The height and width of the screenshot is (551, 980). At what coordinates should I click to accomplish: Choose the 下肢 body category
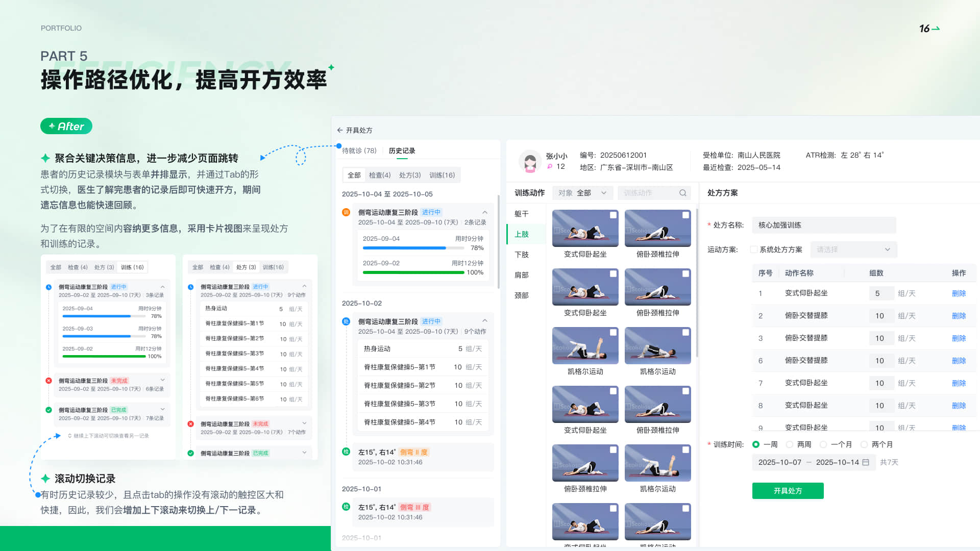click(522, 255)
